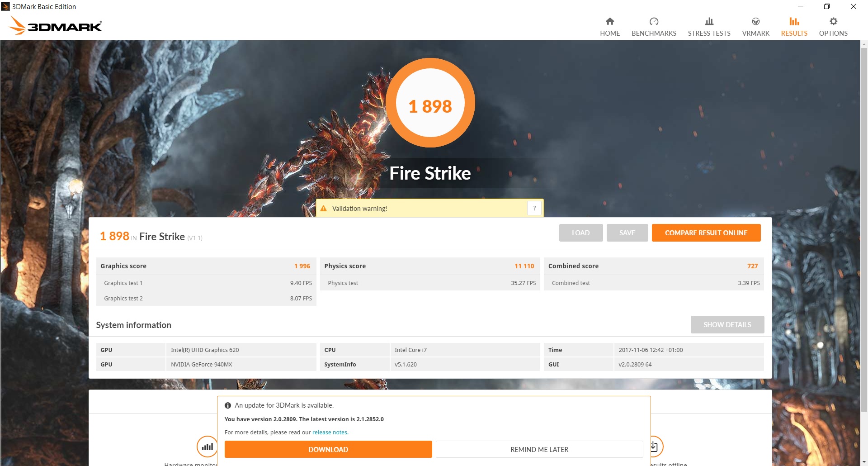The height and width of the screenshot is (466, 868).
Task: Click the large 1 898 score circle
Action: click(430, 103)
